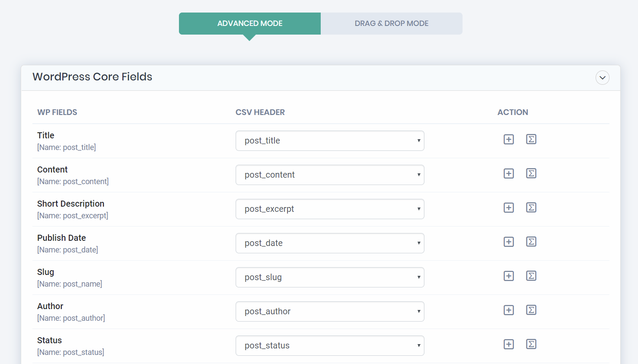638x364 pixels.
Task: Click the sigma formula icon for Short Description
Action: tap(531, 208)
